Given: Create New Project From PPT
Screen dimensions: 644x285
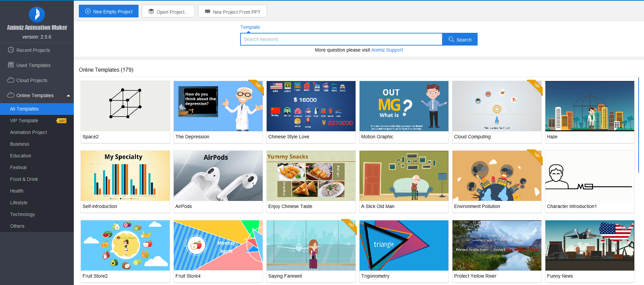Looking at the screenshot, I should pyautogui.click(x=232, y=11).
